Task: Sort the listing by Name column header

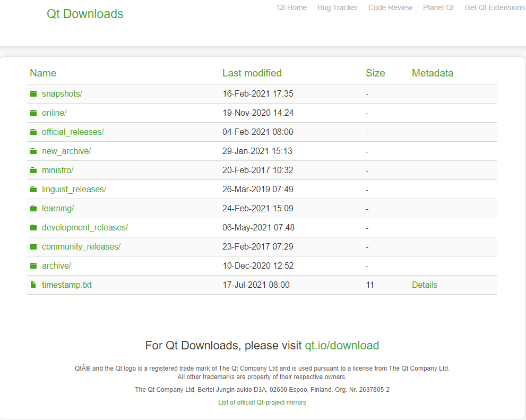Action: tap(43, 73)
